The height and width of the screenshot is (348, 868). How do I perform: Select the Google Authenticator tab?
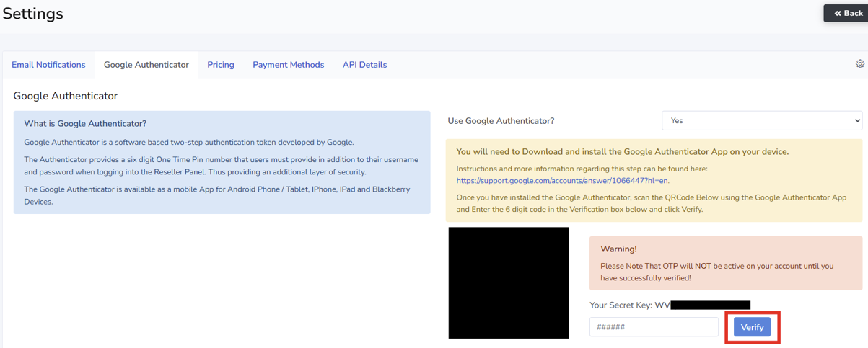pos(146,65)
